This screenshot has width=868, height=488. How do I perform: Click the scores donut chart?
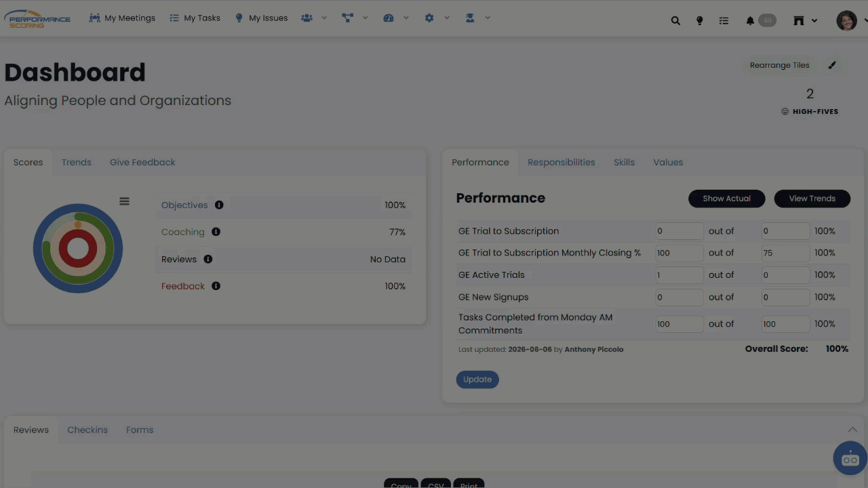click(x=78, y=248)
